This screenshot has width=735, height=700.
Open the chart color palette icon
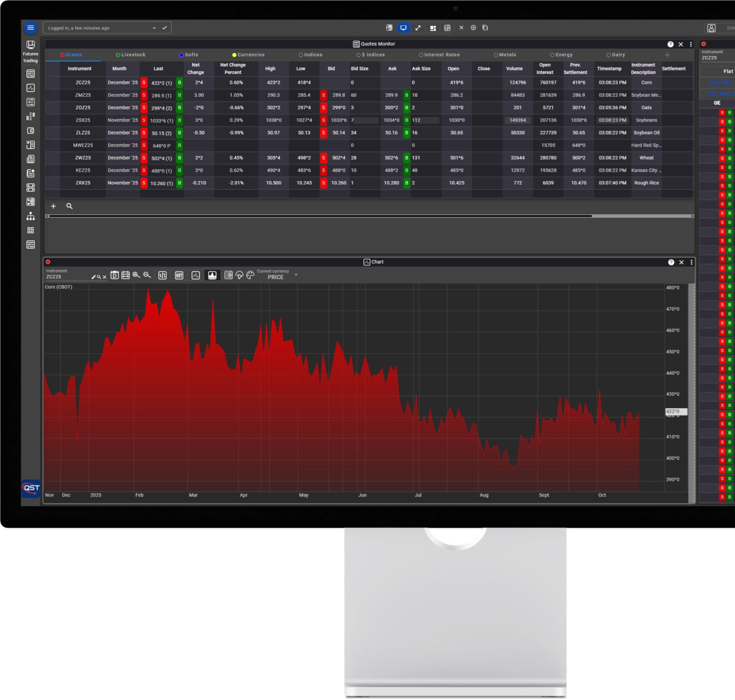(250, 275)
